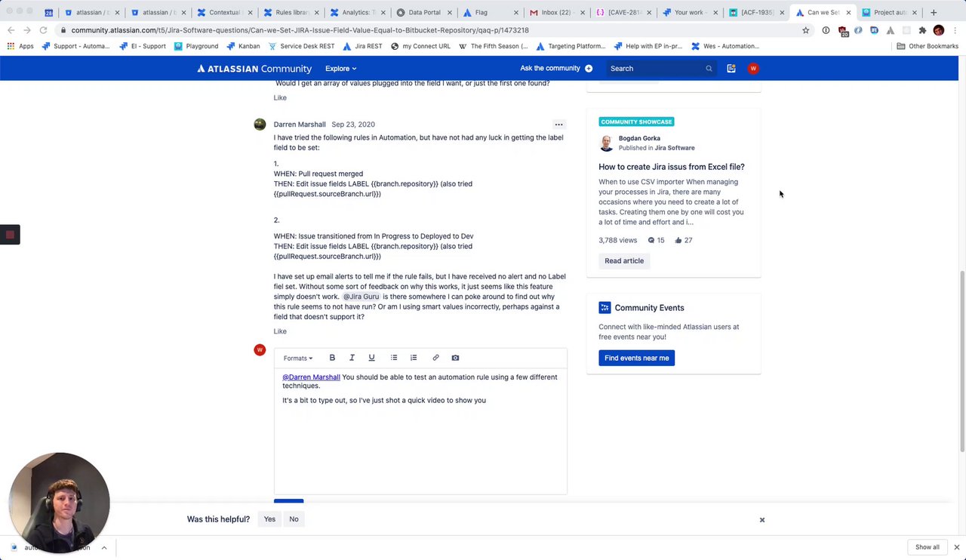
Task: Switch to the Rules library tab
Action: 291,12
